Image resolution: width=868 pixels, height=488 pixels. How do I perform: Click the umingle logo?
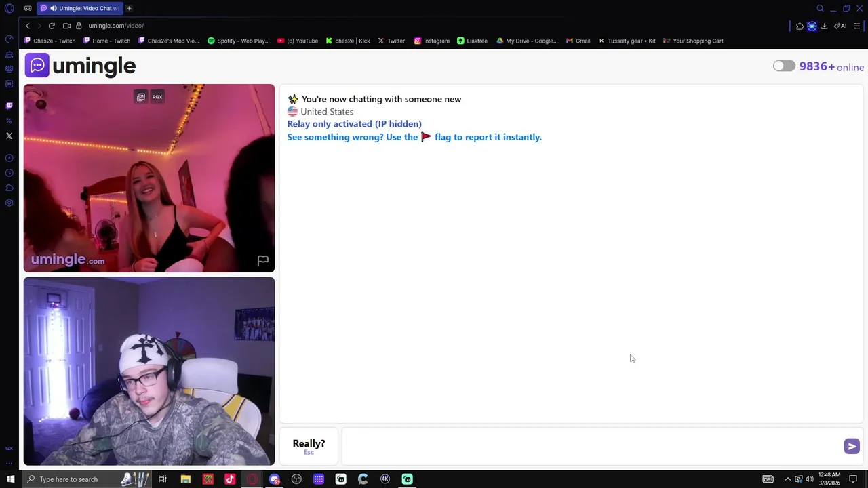(x=80, y=66)
